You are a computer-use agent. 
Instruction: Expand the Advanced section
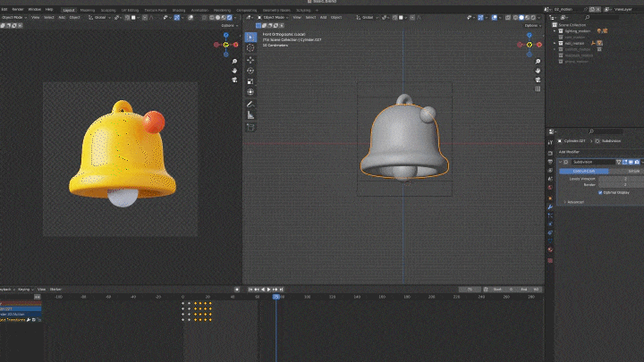click(574, 202)
